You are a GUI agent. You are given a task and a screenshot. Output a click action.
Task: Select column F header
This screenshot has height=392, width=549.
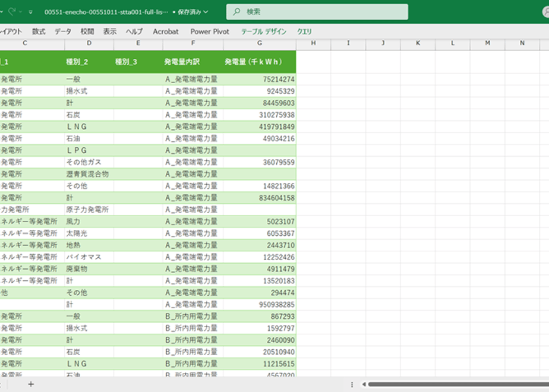click(193, 43)
